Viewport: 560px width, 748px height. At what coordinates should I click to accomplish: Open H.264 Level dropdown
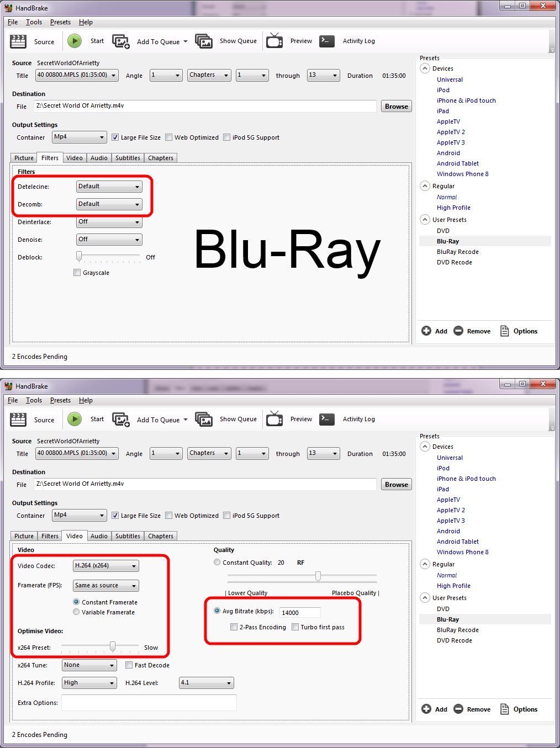[x=207, y=683]
